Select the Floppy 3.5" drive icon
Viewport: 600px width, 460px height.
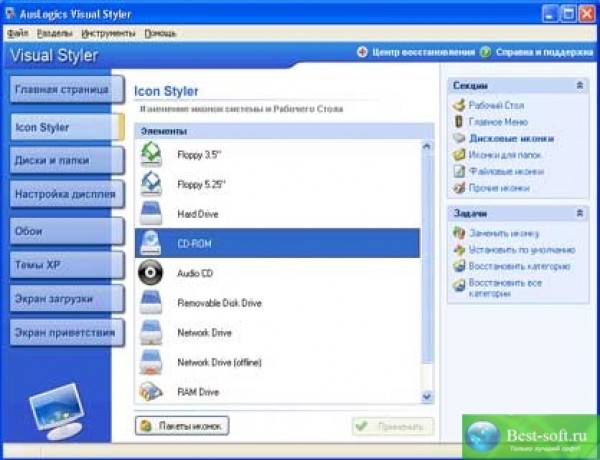[151, 154]
